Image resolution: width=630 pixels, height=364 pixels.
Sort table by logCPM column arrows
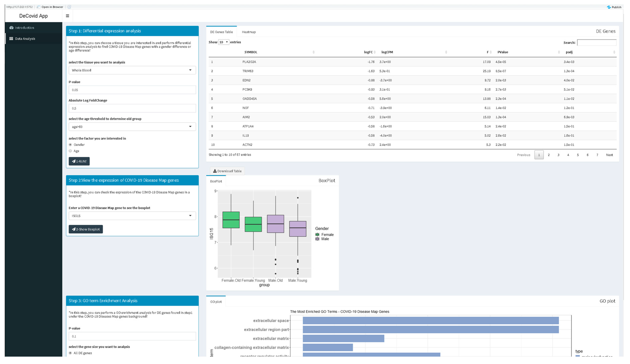click(446, 52)
